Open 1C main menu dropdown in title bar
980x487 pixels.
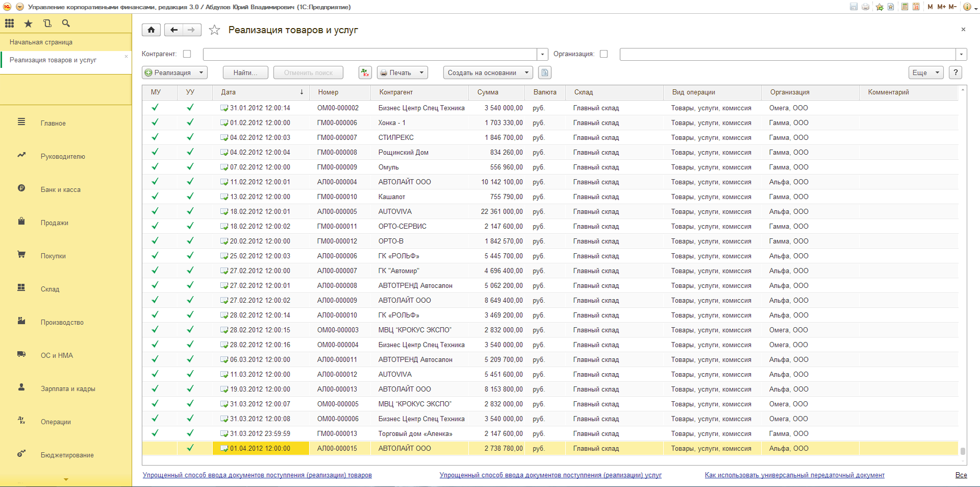point(19,7)
